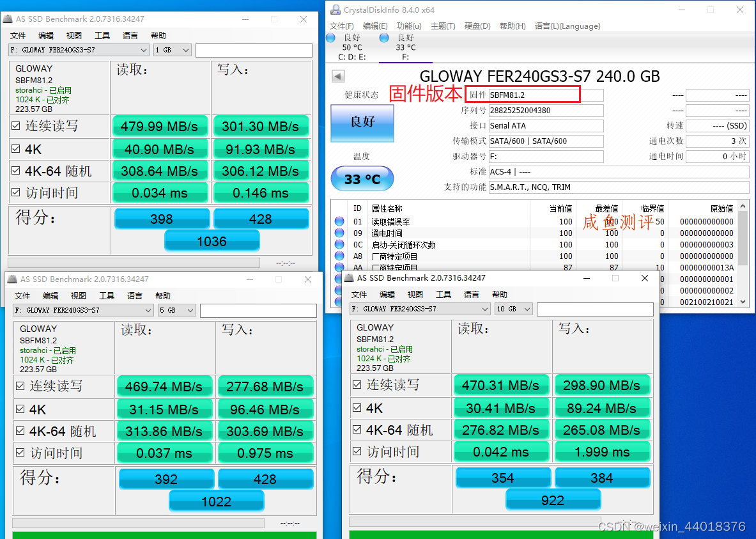The width and height of the screenshot is (756, 539).
Task: Click total score 1036 in 1 GB window
Action: [212, 241]
